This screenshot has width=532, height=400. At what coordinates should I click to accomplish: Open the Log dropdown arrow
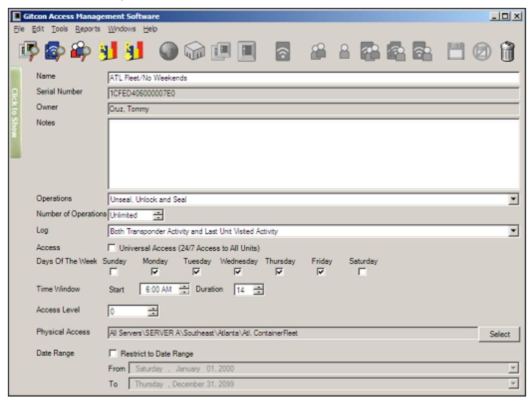[x=514, y=231]
